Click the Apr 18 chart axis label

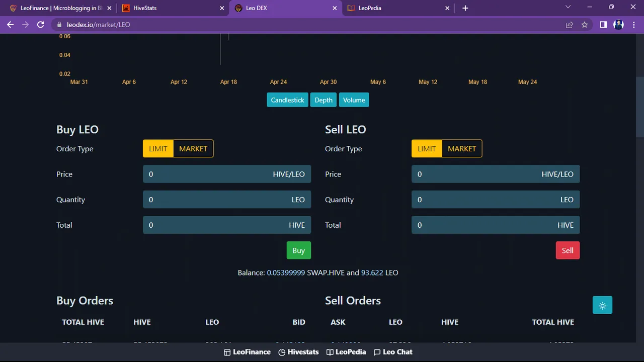pos(228,82)
